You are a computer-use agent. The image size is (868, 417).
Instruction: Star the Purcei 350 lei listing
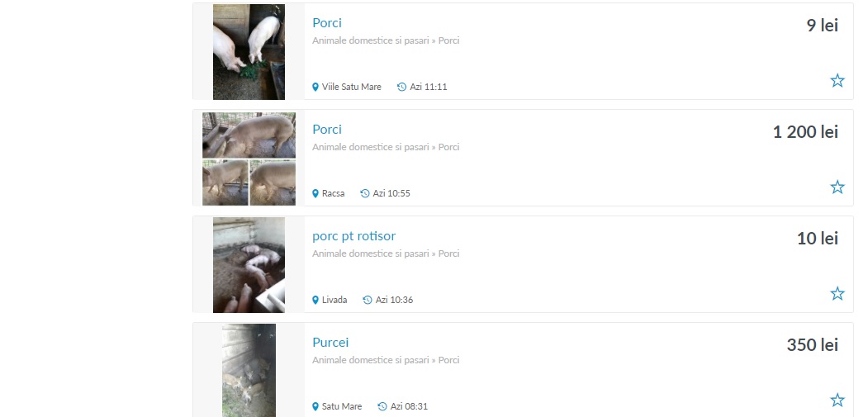[837, 400]
